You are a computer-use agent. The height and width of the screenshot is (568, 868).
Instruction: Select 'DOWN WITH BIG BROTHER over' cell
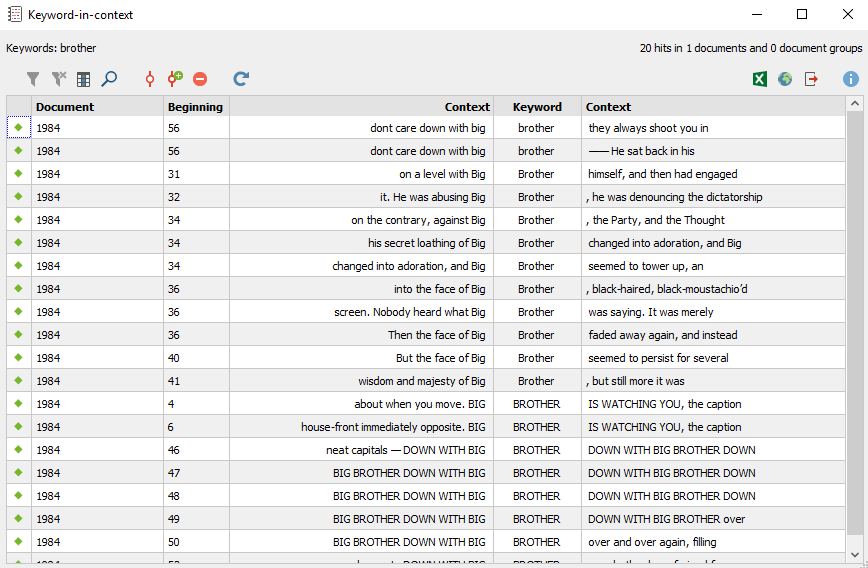[713, 519]
